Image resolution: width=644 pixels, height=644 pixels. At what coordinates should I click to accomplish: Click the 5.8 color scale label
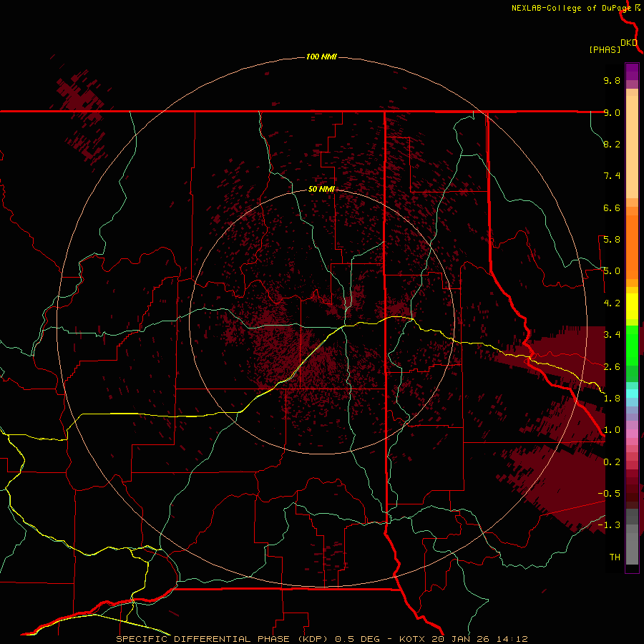coord(612,240)
